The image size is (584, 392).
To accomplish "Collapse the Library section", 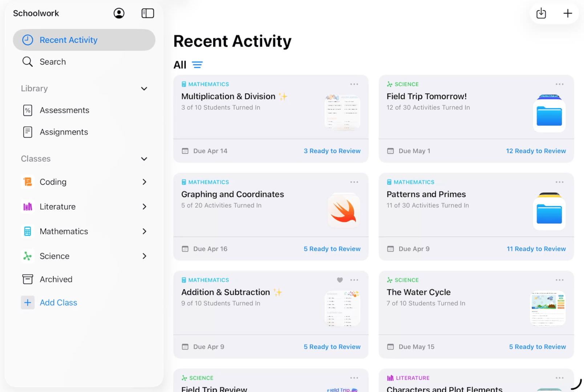I will [144, 89].
